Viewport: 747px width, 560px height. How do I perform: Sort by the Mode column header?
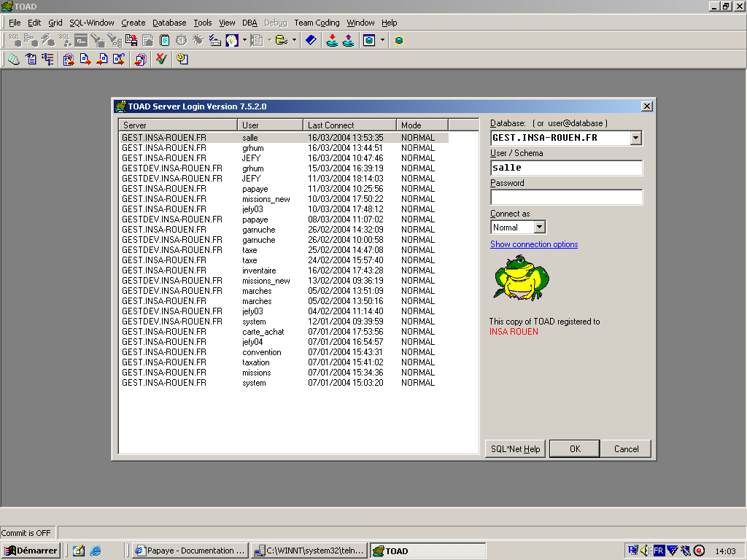[422, 125]
